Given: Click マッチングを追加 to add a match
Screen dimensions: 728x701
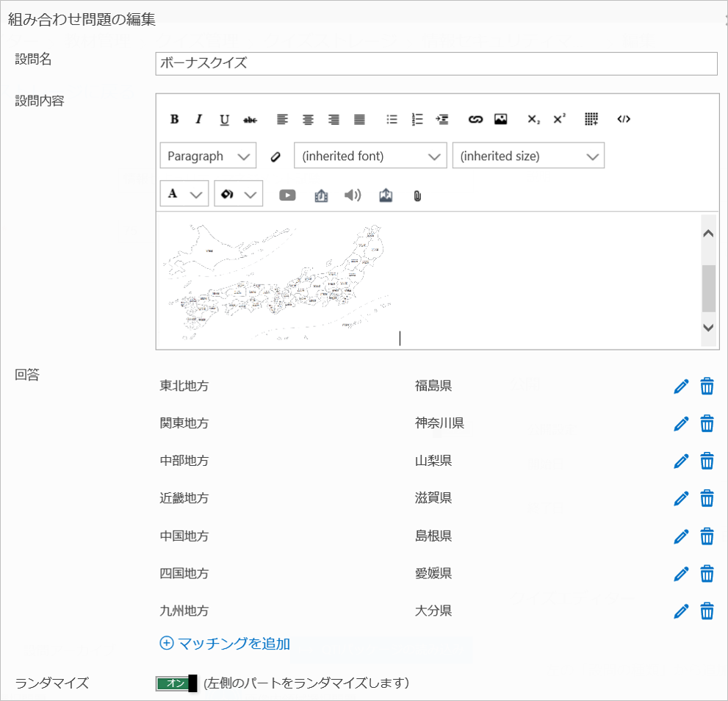Looking at the screenshot, I should pos(226,644).
